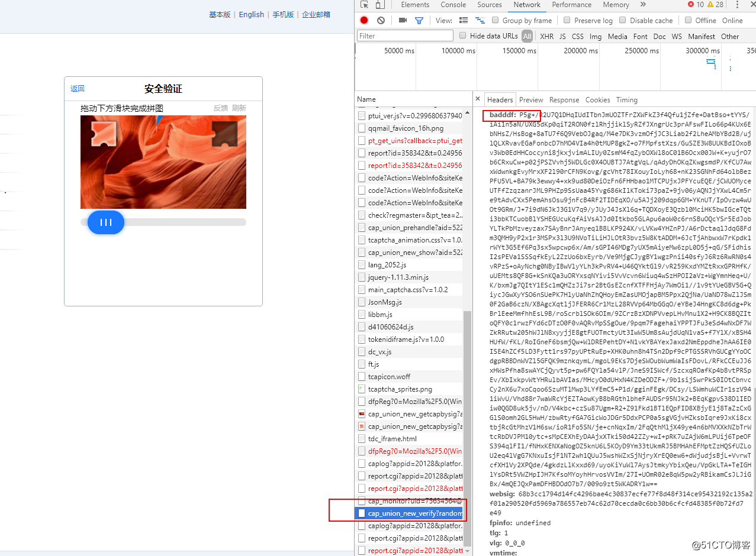Select the cap_union_new_verify request
This screenshot has height=556, width=756.
(408, 513)
